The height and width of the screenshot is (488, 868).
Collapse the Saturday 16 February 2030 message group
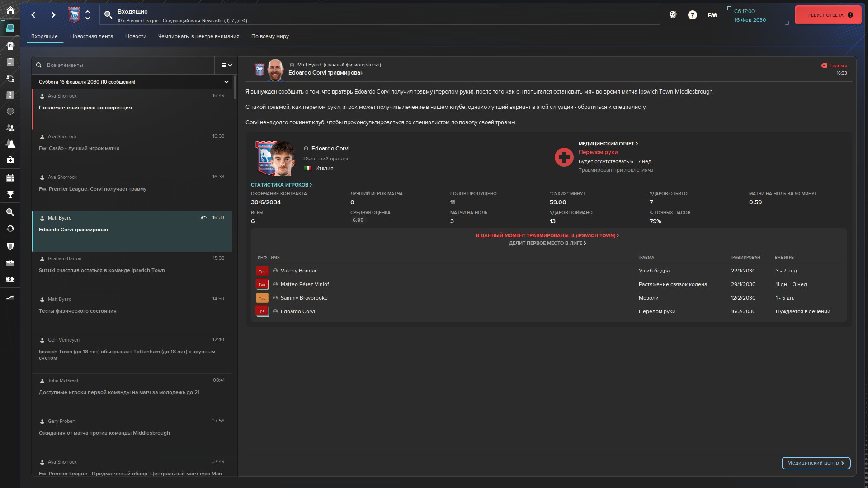[x=226, y=82]
